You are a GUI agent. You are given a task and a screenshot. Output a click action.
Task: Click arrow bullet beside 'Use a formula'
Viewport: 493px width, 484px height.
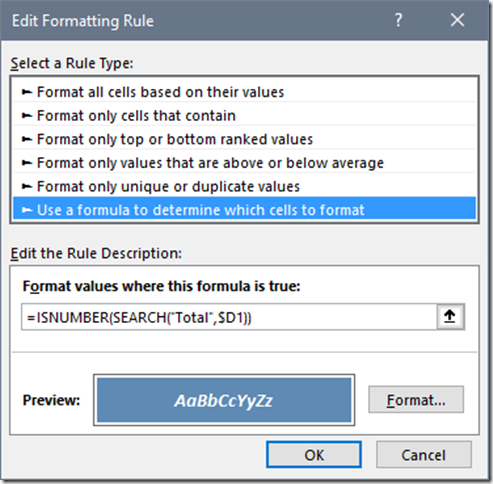point(27,210)
